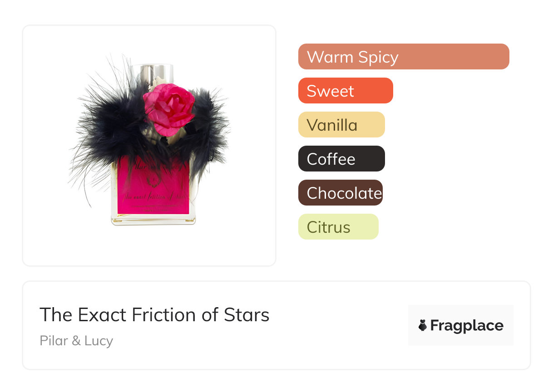Select the Chocolate accord tag
The image size is (553, 392).
coord(340,193)
